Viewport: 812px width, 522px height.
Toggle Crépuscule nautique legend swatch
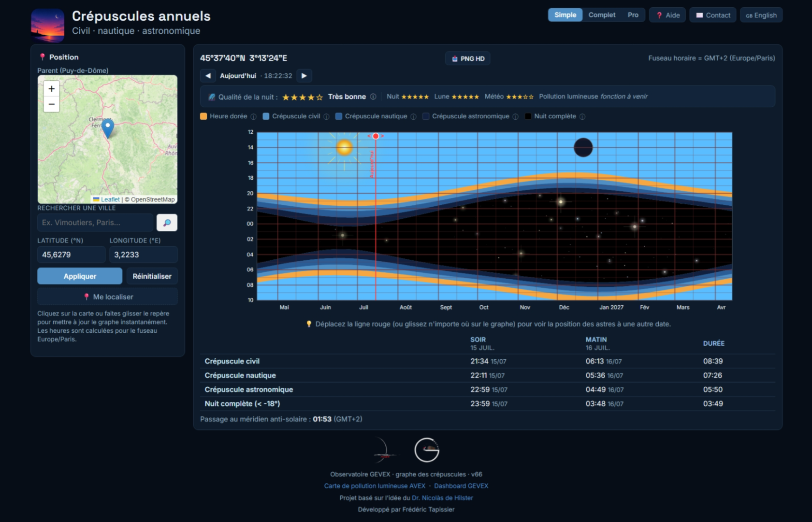point(339,116)
